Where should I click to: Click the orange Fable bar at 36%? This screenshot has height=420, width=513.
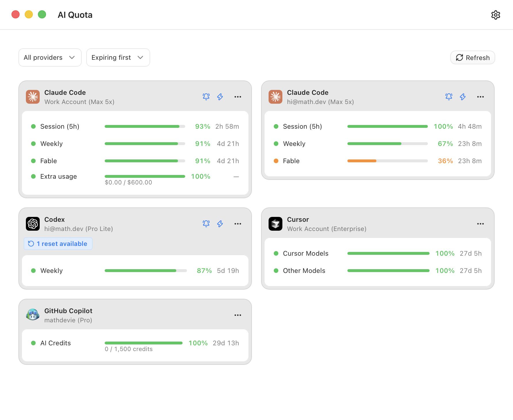pyautogui.click(x=388, y=161)
